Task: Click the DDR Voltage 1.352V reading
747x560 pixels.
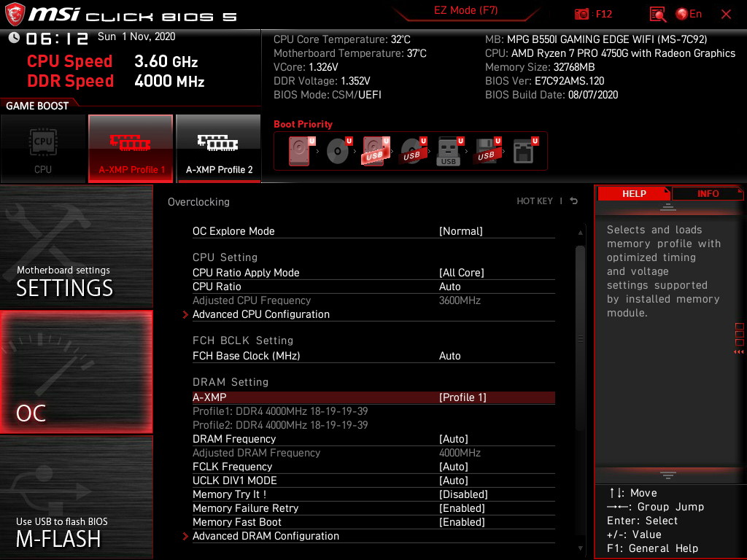Action: coord(322,81)
